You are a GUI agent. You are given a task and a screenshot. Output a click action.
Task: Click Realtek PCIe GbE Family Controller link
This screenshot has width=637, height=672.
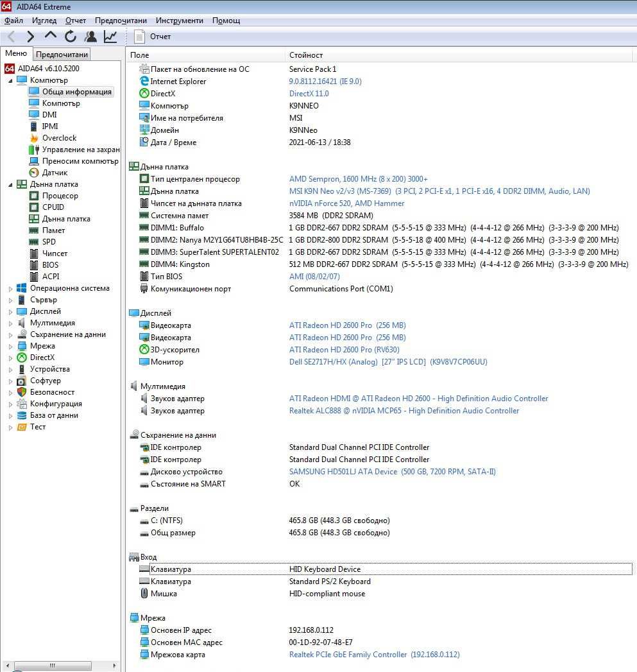pyautogui.click(x=374, y=655)
